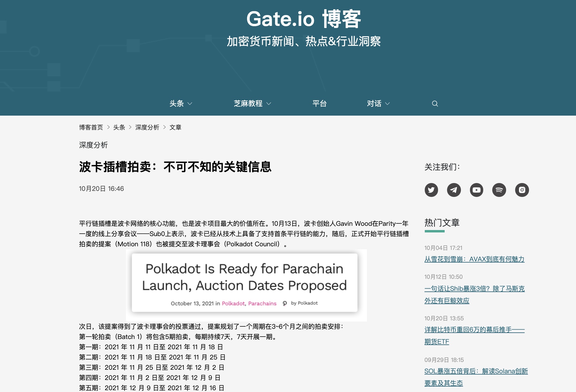Click the 深度分析 category label above title
The image size is (576, 392).
pos(93,145)
